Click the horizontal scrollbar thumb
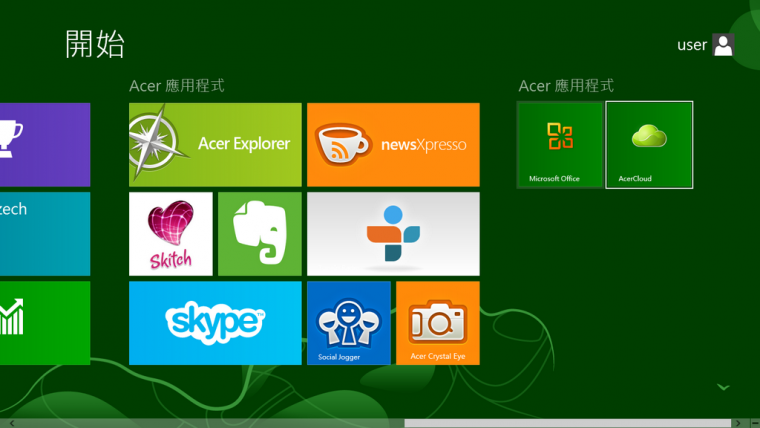Viewport: 760px width, 428px height. [x=567, y=423]
